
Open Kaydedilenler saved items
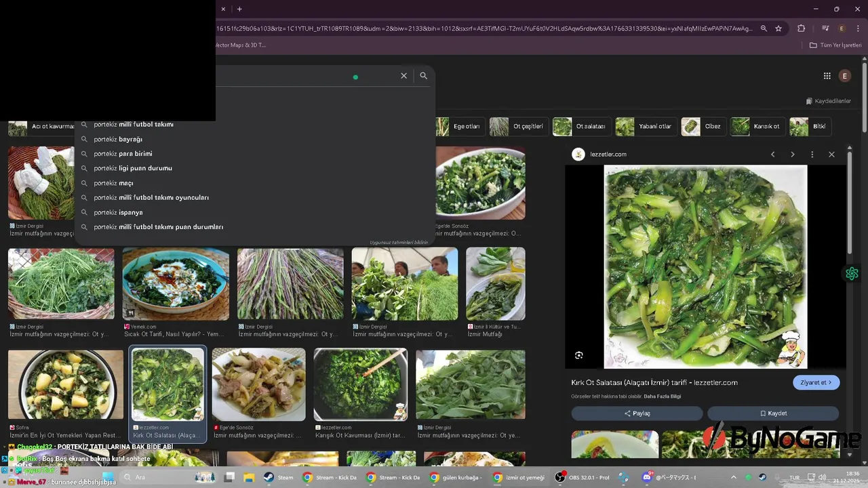pyautogui.click(x=828, y=101)
